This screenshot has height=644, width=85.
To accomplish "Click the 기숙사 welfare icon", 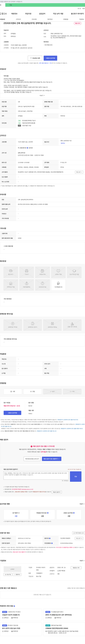I will pyautogui.click(x=27, y=272).
